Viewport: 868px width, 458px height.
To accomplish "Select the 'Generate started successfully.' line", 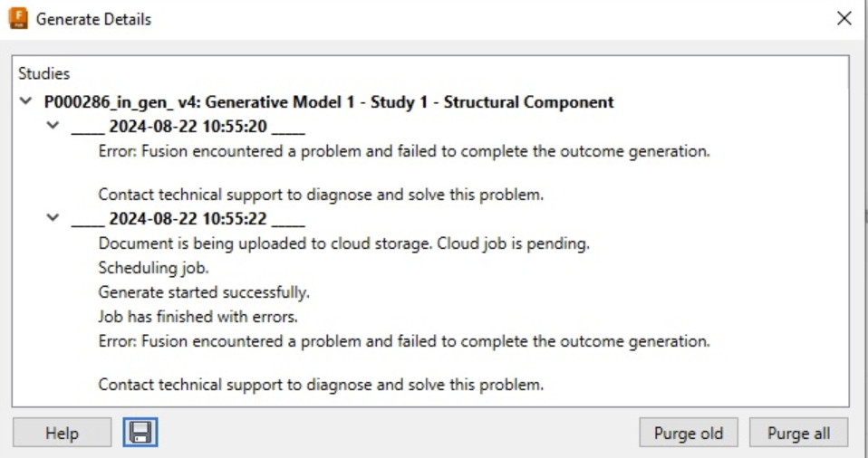I will (204, 293).
